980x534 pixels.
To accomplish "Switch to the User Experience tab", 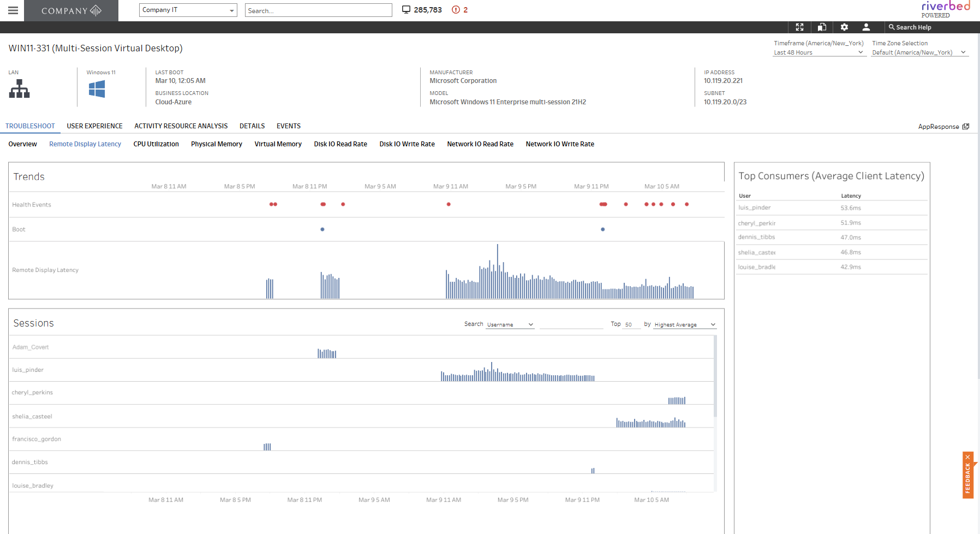I will (x=94, y=126).
